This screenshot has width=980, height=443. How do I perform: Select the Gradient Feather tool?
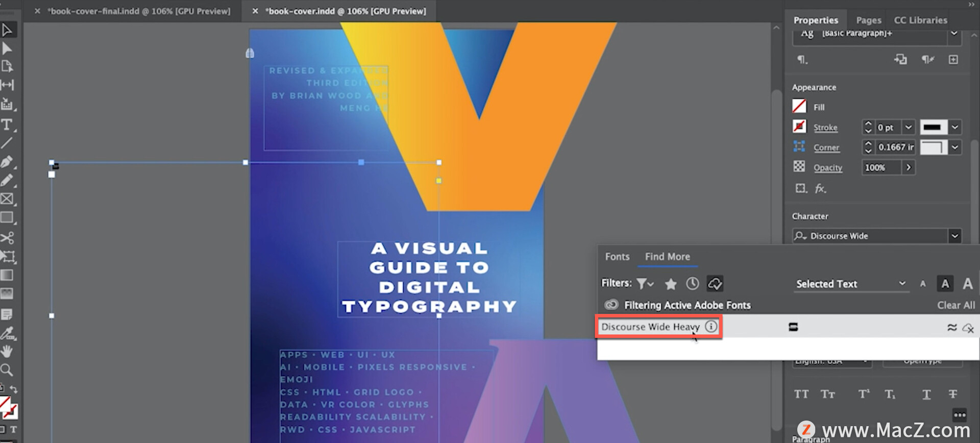[7, 293]
